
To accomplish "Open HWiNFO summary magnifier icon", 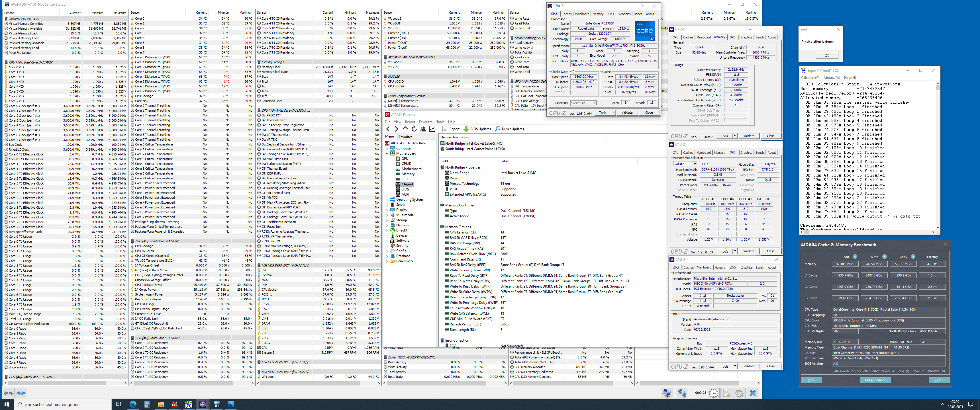I will pyautogui.click(x=667, y=393).
